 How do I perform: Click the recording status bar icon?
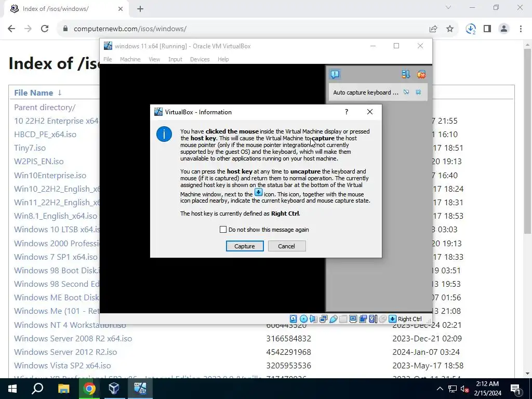coord(363,319)
